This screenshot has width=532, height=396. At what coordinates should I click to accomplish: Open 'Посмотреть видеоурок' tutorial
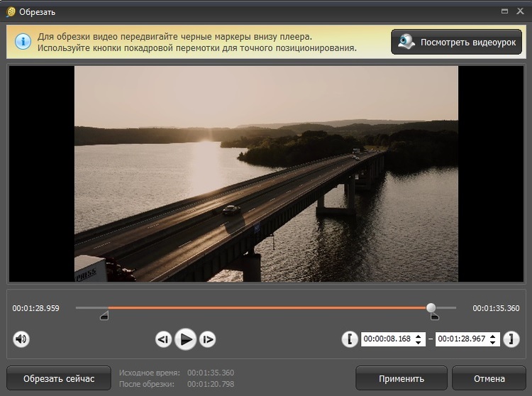(x=456, y=42)
